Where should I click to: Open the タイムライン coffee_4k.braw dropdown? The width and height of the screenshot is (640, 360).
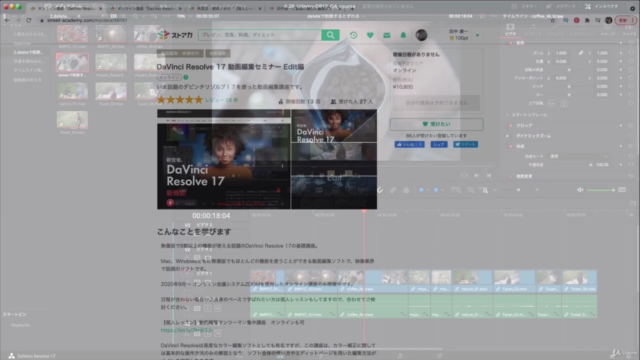click(533, 16)
